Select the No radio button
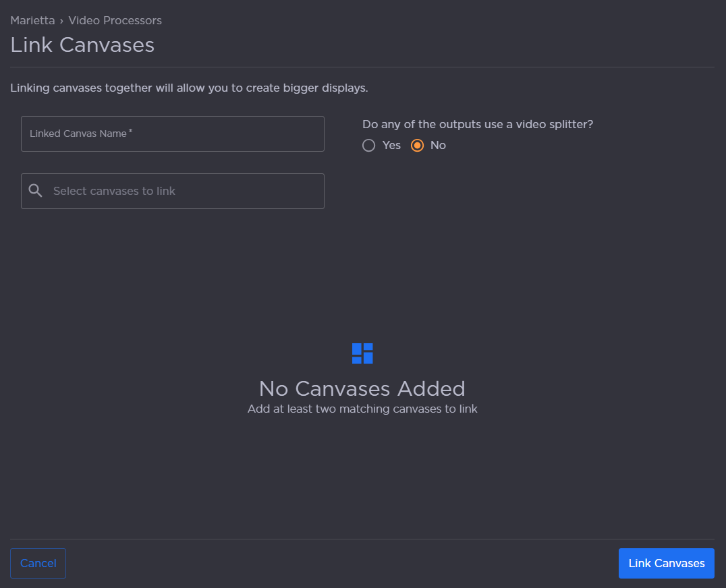The height and width of the screenshot is (588, 726). click(417, 146)
